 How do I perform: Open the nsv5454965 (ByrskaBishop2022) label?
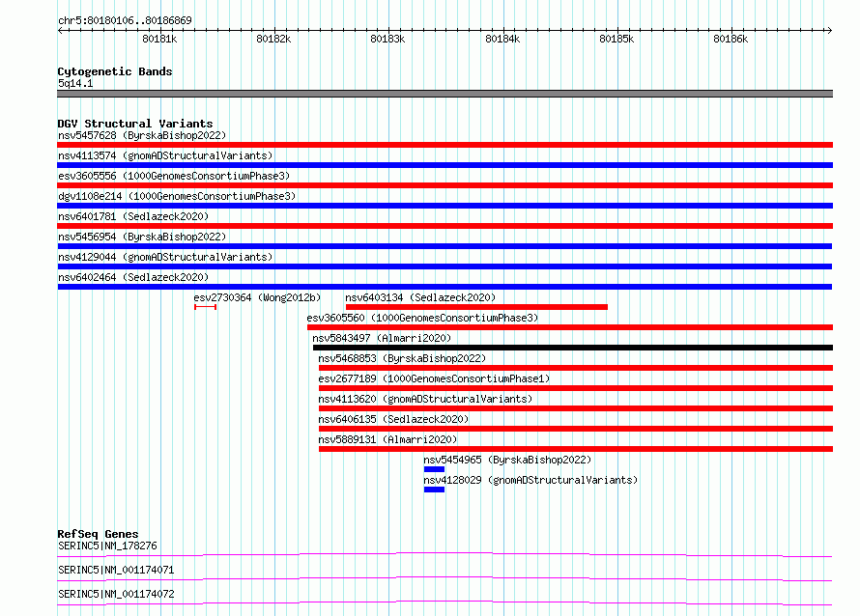[x=507, y=460]
